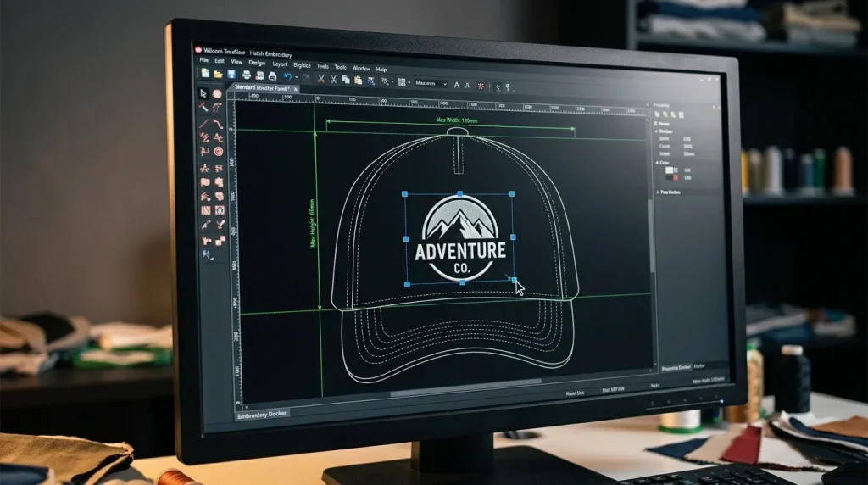Click the New document icon
Screen dimensions: 868x485
(205, 73)
